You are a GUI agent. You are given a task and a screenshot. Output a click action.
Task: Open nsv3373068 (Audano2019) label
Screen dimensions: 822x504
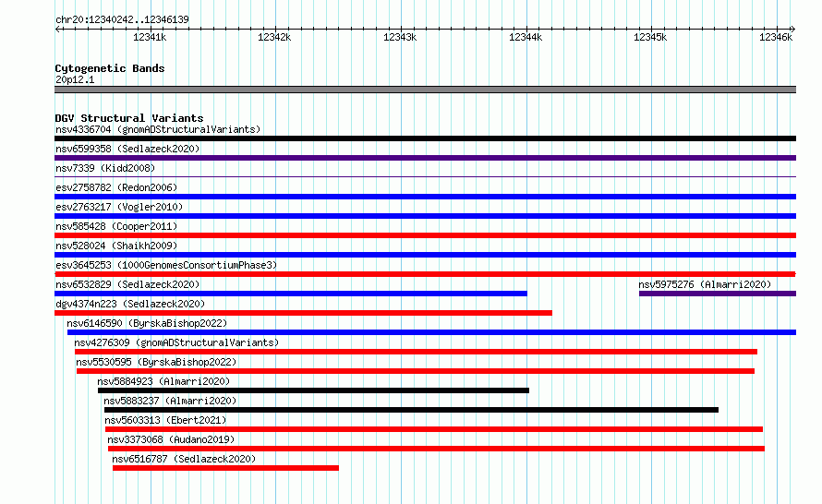[171, 439]
